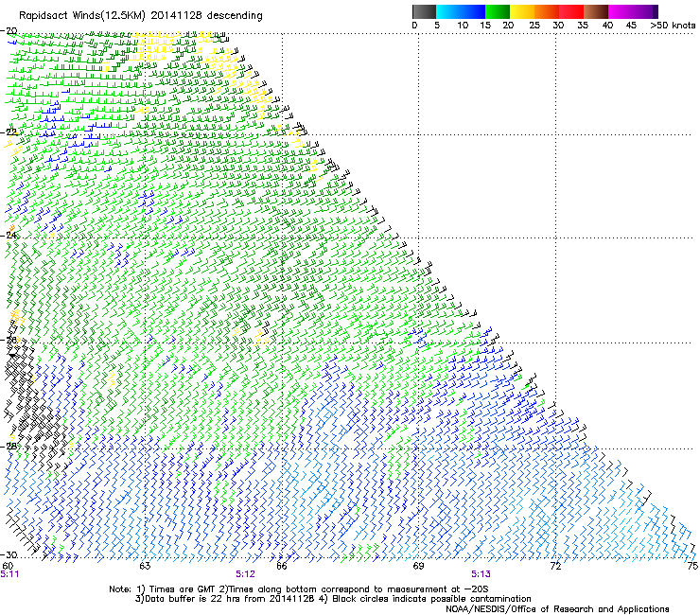The height and width of the screenshot is (615, 700).
Task: Click the purple 5:11 time stamp
Action: coord(9,574)
